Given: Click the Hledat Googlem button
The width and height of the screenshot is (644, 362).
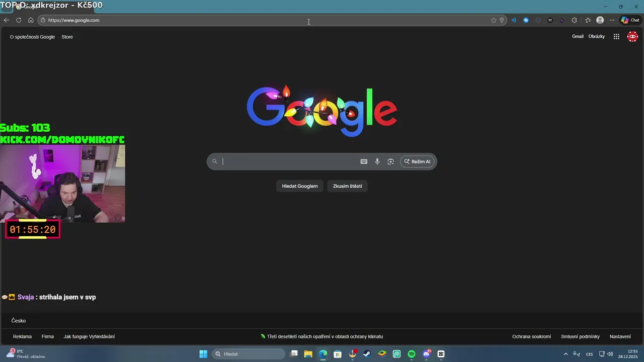Looking at the screenshot, I should tap(300, 186).
